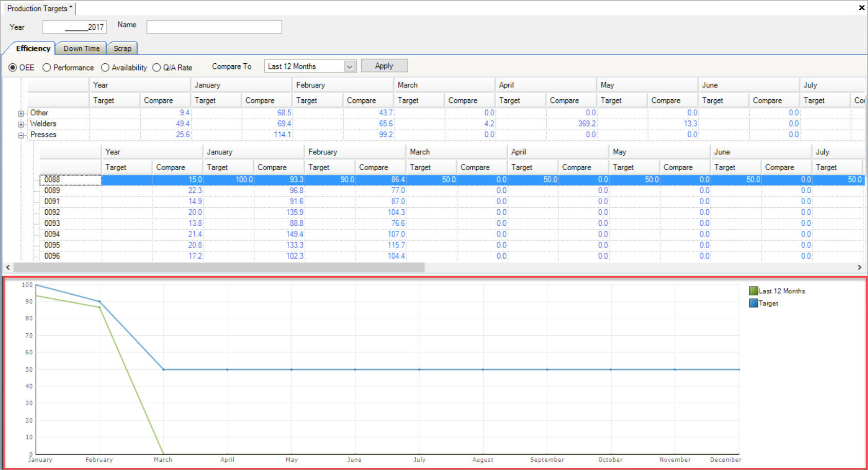
Task: Click the 149.4 January compare cell for 0094
Action: coord(280,234)
